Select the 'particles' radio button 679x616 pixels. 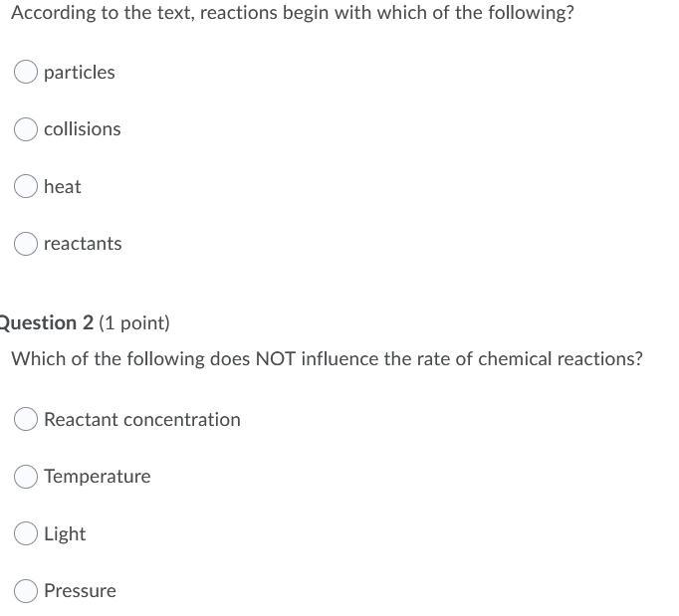click(26, 72)
